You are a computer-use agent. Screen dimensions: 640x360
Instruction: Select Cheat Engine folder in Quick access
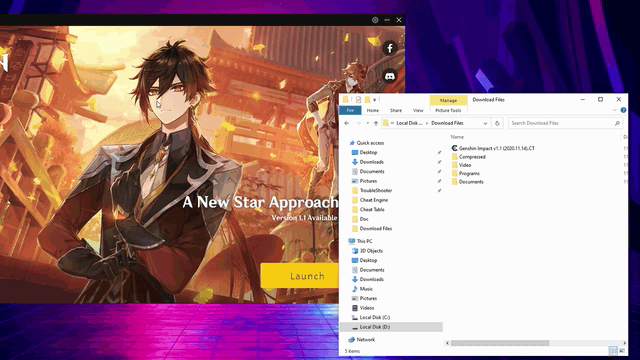374,200
